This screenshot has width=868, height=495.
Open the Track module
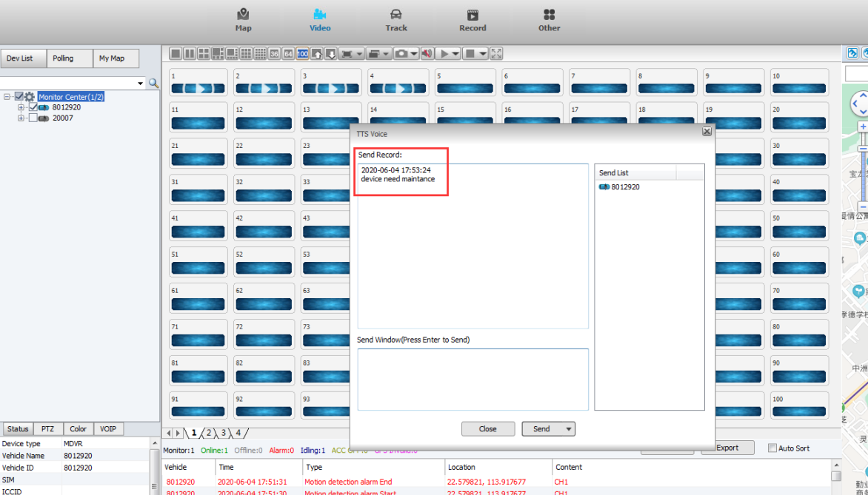click(395, 20)
